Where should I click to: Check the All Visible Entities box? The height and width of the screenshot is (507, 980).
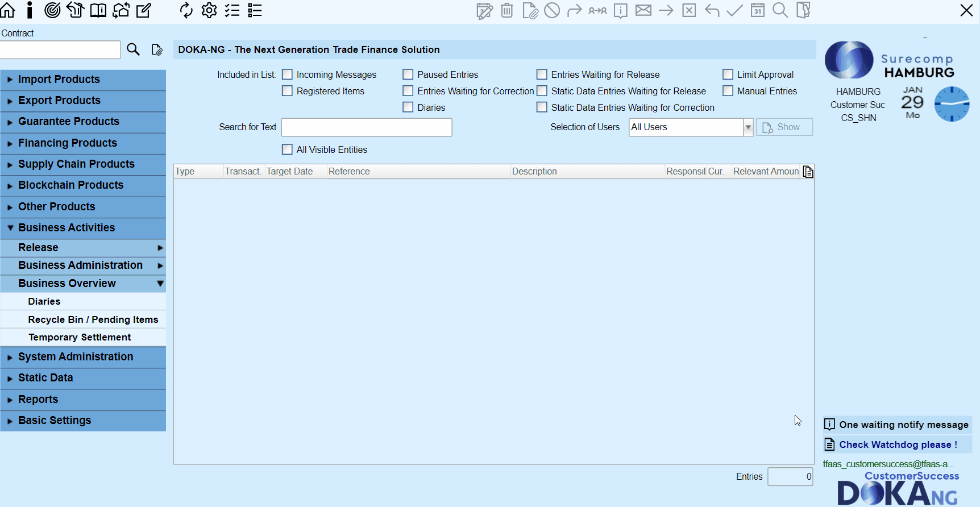pos(288,149)
